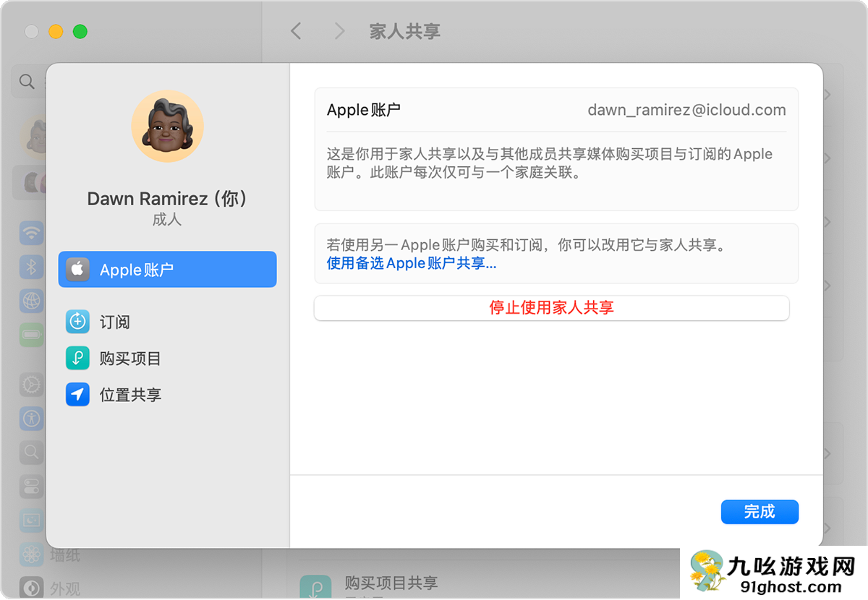Open 使用备选Apple账户共享 link
Image resolution: width=868 pixels, height=600 pixels.
point(412,264)
